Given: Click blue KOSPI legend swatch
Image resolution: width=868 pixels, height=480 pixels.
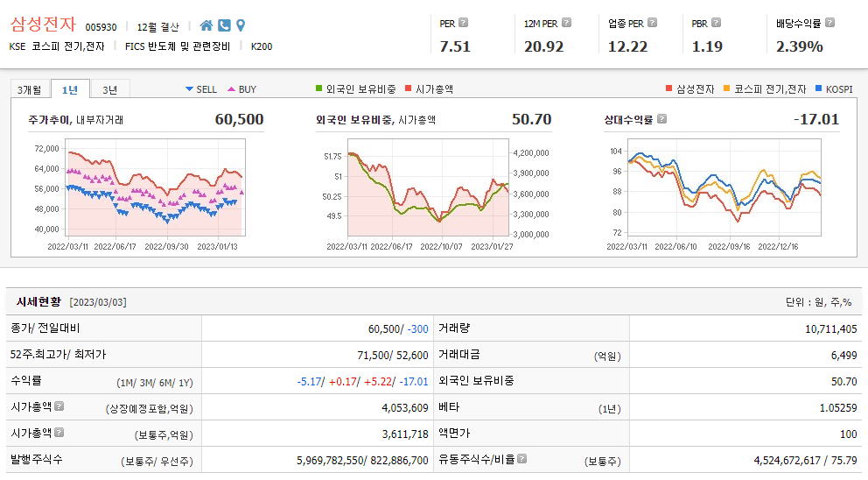Looking at the screenshot, I should (819, 88).
